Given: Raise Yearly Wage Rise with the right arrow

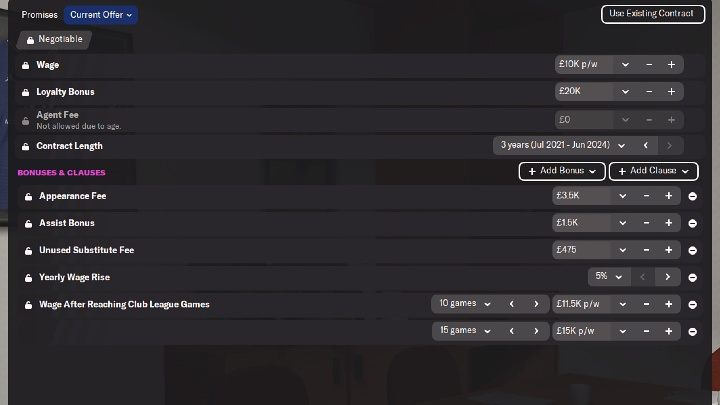Looking at the screenshot, I should pos(667,277).
